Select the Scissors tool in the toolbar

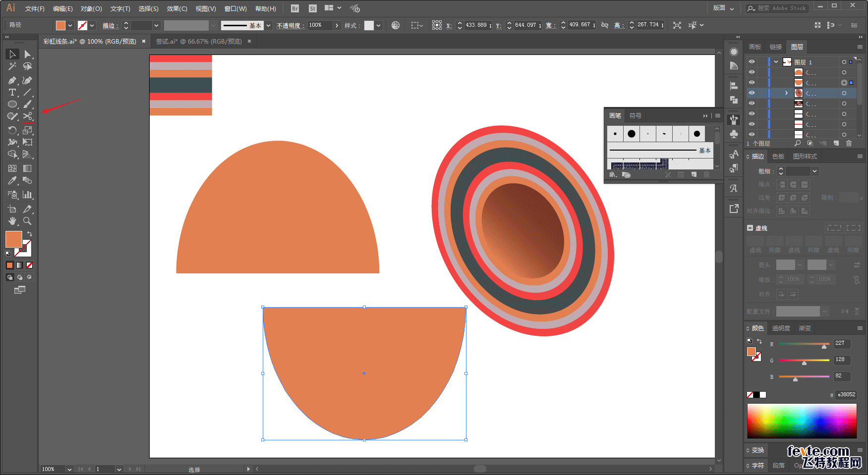tap(28, 116)
